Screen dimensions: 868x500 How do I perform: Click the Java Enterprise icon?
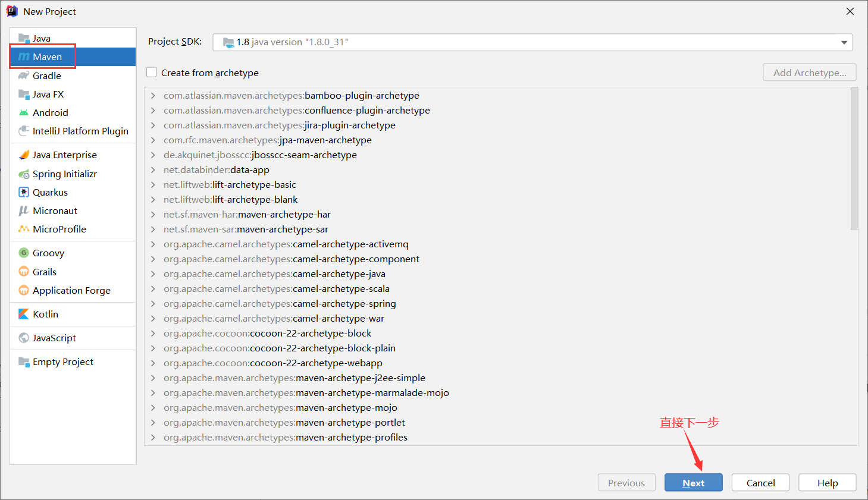(x=24, y=155)
